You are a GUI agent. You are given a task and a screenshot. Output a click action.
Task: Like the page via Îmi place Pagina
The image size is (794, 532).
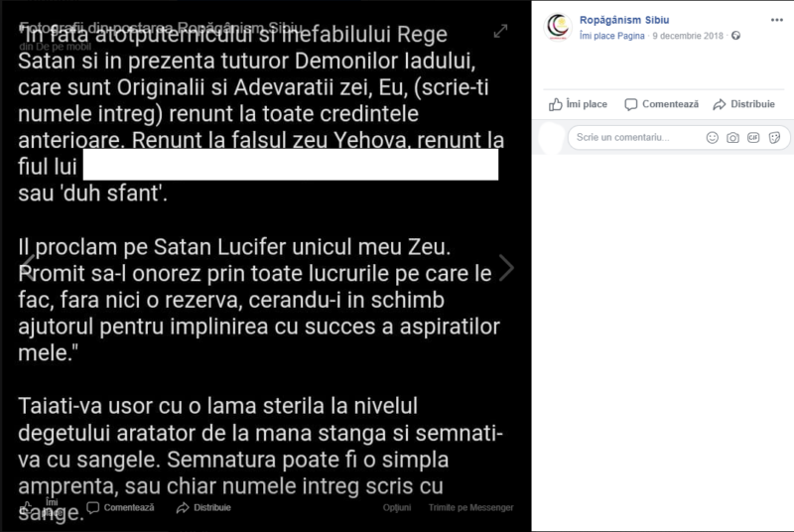(x=612, y=36)
